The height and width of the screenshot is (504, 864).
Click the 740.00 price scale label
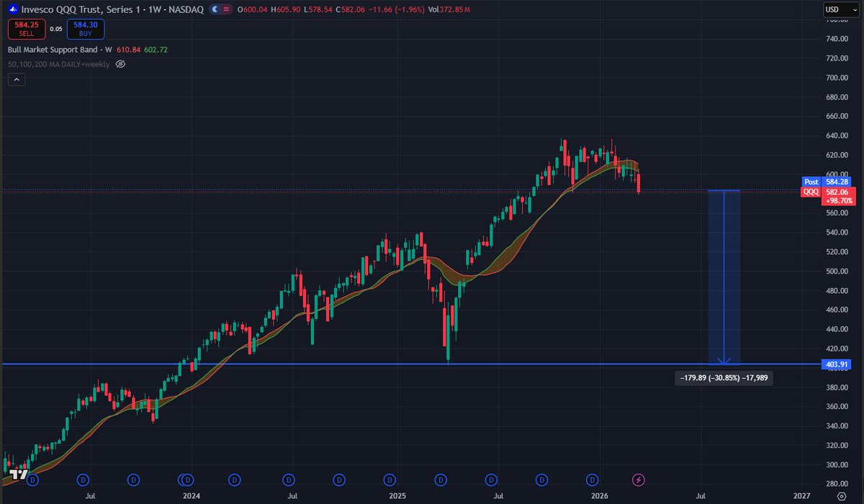(x=837, y=39)
